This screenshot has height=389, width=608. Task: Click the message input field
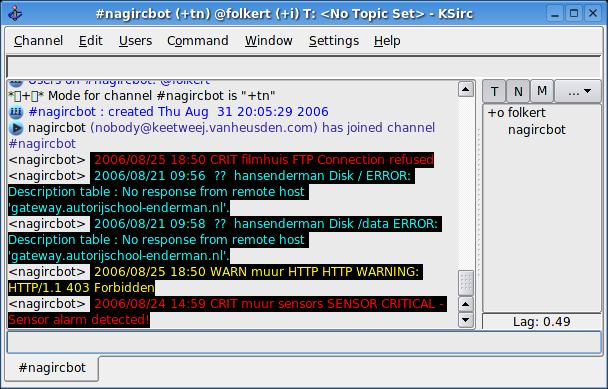(x=304, y=342)
